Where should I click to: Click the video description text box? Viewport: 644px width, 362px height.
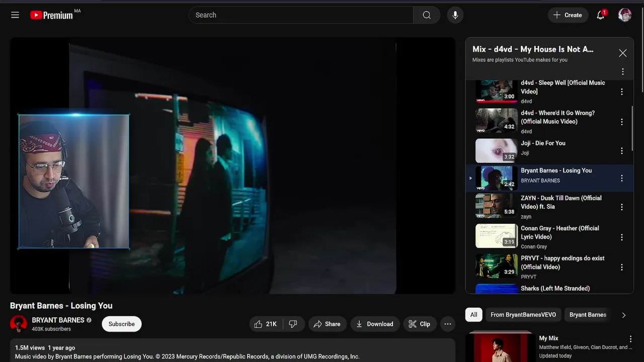[x=232, y=351]
